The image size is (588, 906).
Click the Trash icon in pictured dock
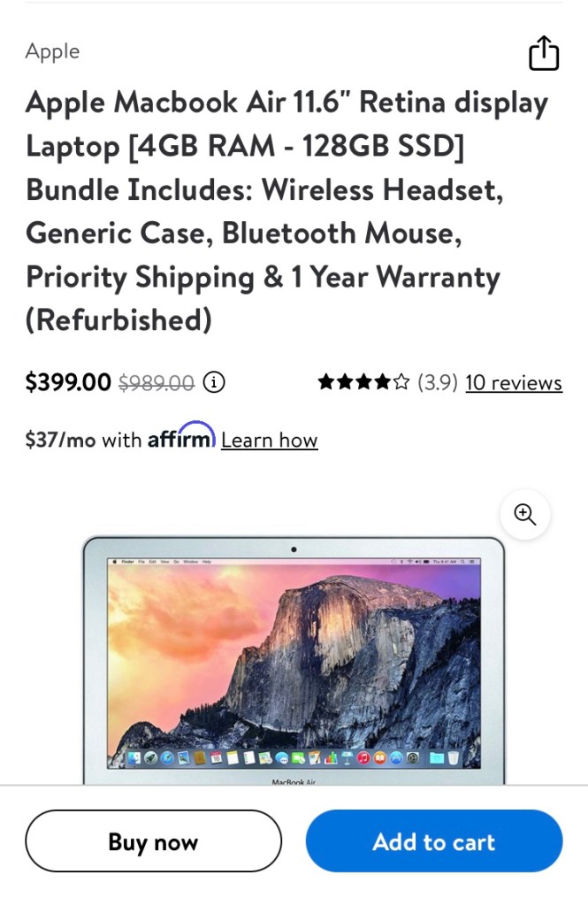[454, 757]
